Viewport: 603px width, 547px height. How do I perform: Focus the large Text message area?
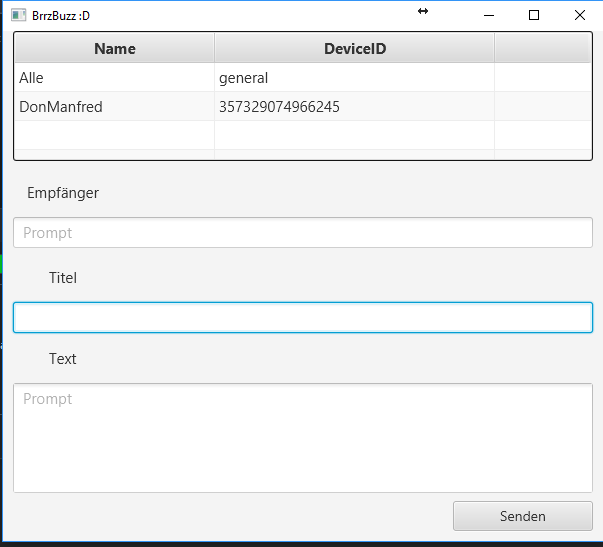(x=302, y=438)
